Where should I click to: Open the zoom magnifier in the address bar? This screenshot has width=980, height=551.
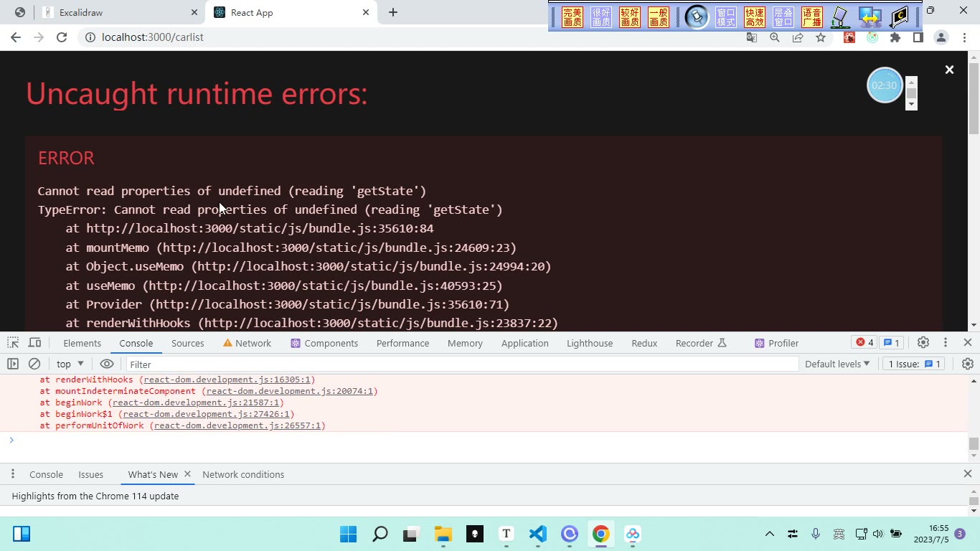tap(775, 37)
